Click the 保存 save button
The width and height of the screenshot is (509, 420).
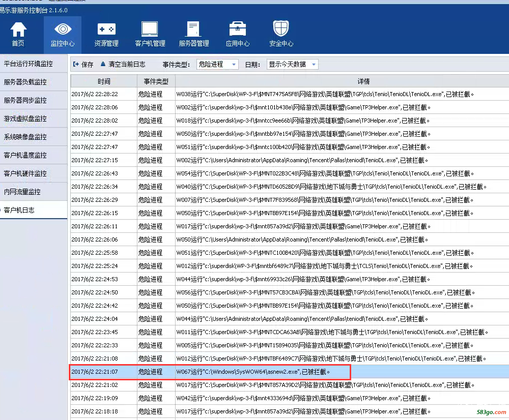point(83,65)
